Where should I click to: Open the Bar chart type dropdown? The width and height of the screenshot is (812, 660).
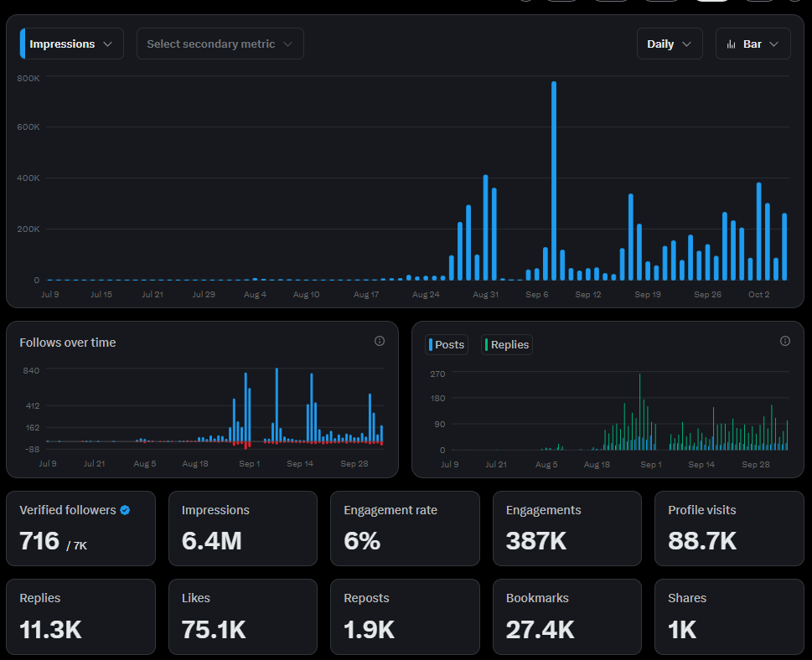coord(753,44)
